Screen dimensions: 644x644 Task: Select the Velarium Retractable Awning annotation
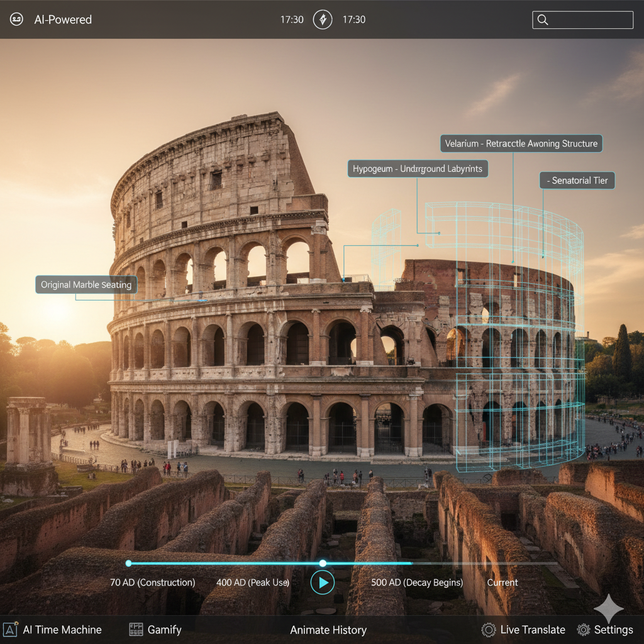(521, 143)
